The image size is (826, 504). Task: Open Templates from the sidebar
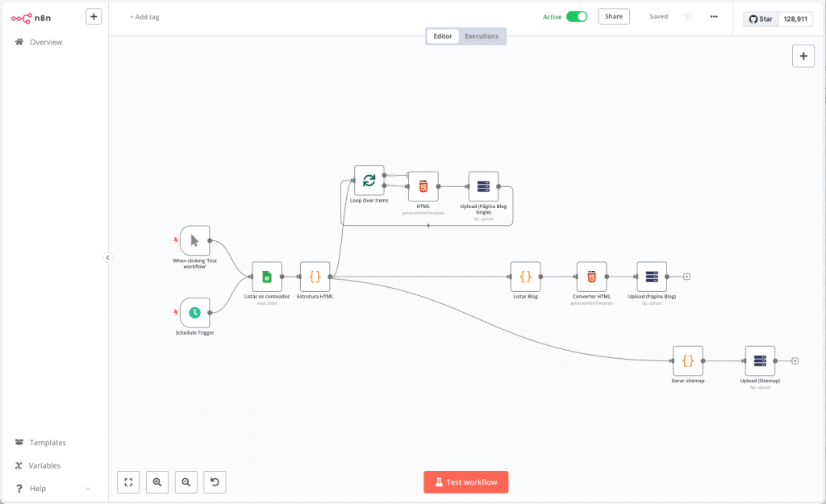coord(48,443)
